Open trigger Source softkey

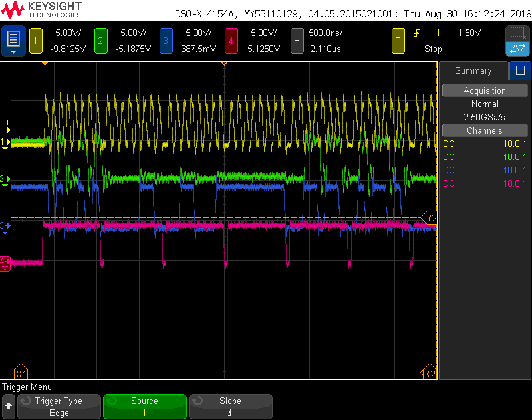(x=144, y=406)
